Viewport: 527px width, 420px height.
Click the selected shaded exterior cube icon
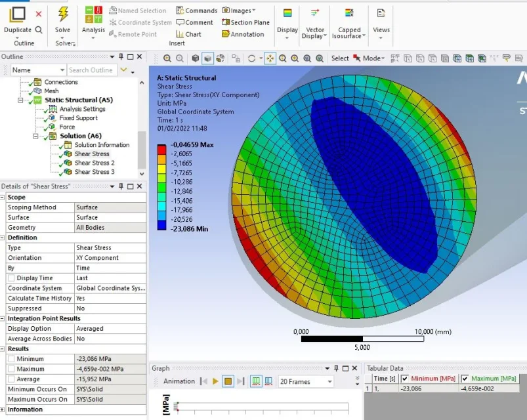click(207, 58)
